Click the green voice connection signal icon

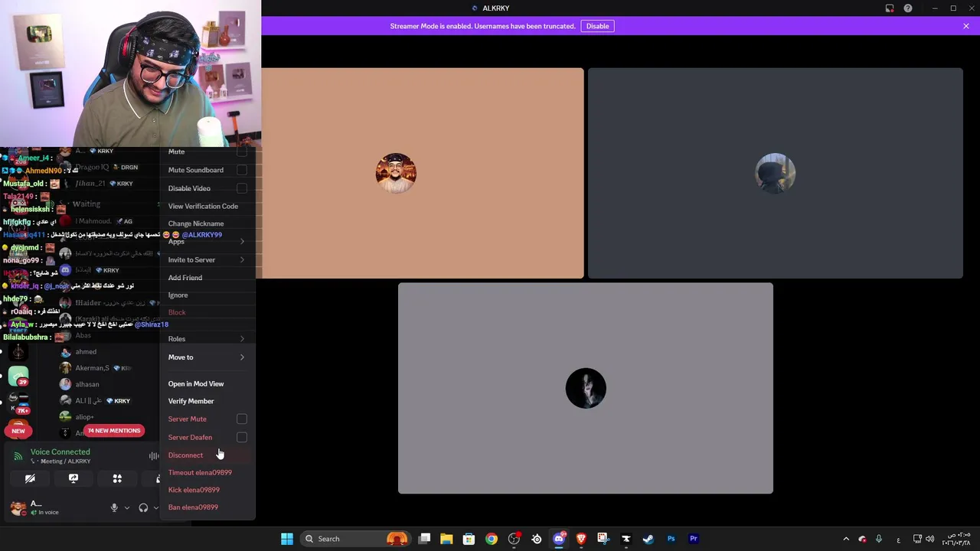[x=18, y=456]
